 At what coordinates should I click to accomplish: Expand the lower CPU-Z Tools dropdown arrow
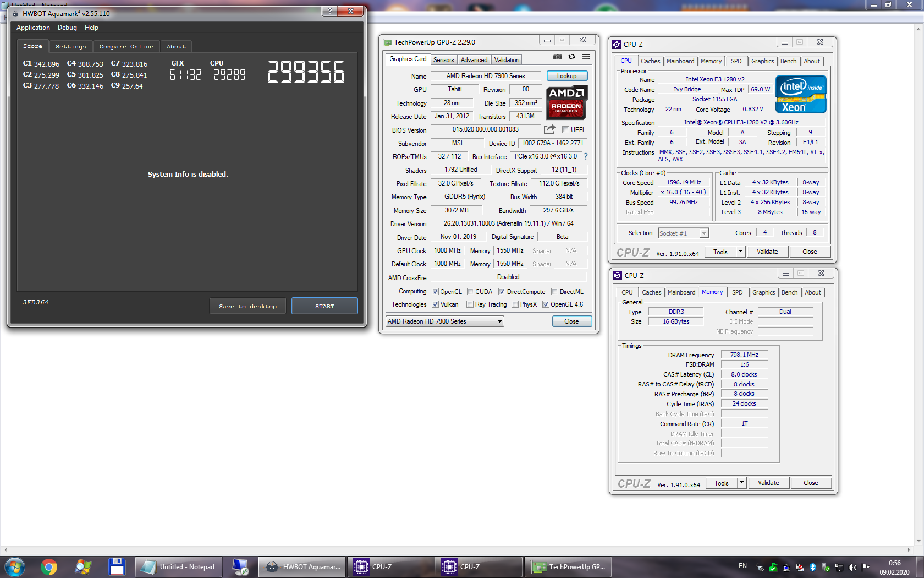741,483
